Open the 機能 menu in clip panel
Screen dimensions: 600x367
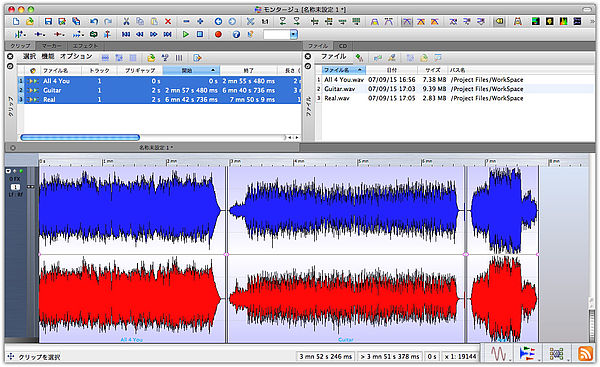click(48, 57)
